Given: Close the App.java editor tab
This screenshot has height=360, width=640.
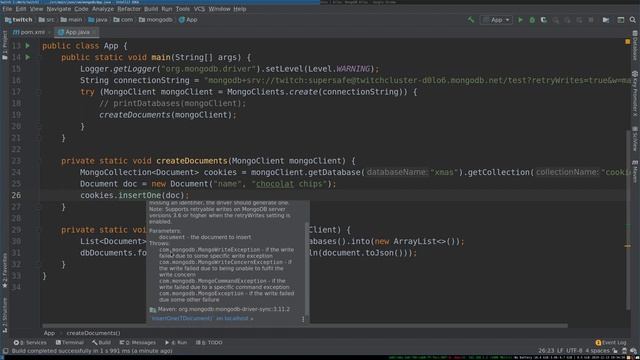Looking at the screenshot, I should pyautogui.click(x=94, y=32).
